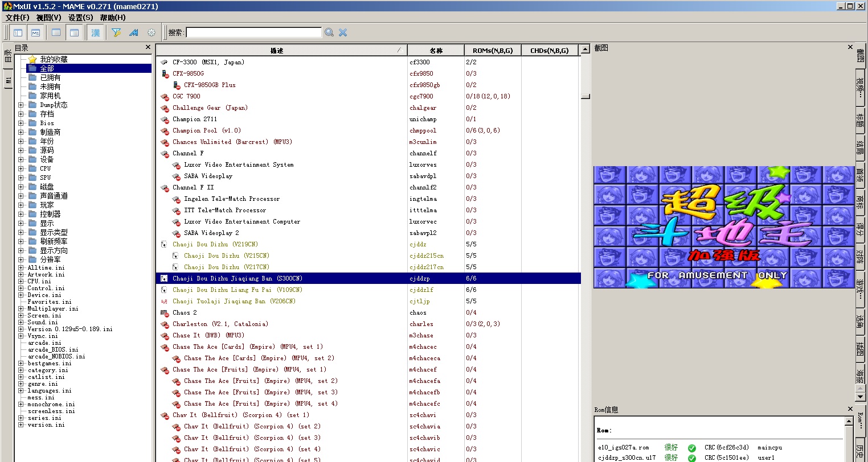
Task: Open the 帮助(H) menu
Action: [x=113, y=18]
